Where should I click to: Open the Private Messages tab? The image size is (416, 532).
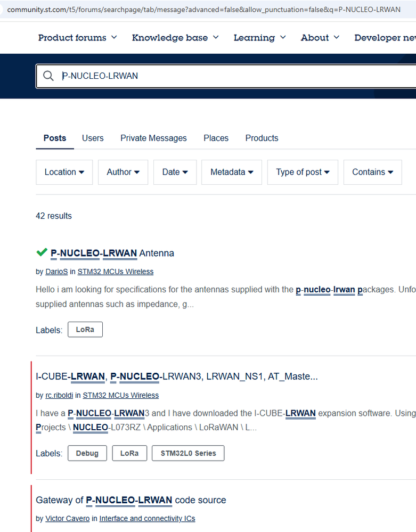pos(153,138)
